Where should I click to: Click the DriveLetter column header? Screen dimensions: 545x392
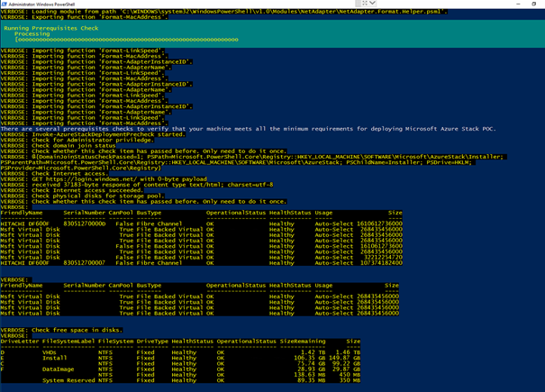(x=20, y=342)
